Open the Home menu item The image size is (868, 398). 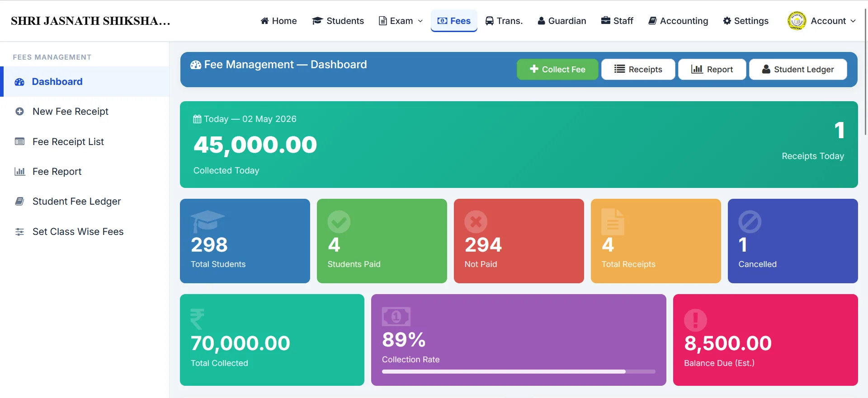pyautogui.click(x=278, y=21)
